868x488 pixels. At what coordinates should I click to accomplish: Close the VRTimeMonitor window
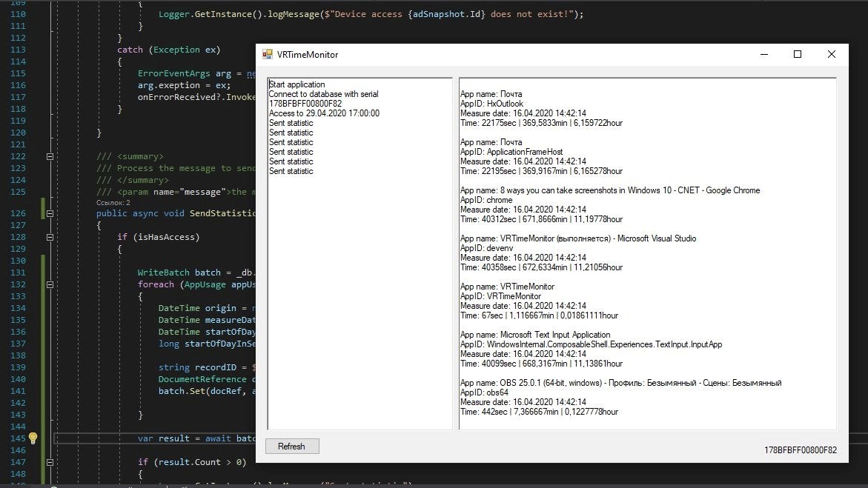pos(832,55)
